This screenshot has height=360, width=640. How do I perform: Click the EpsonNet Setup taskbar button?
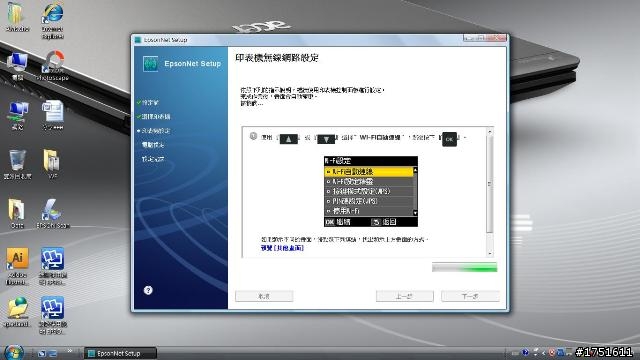[x=120, y=353]
